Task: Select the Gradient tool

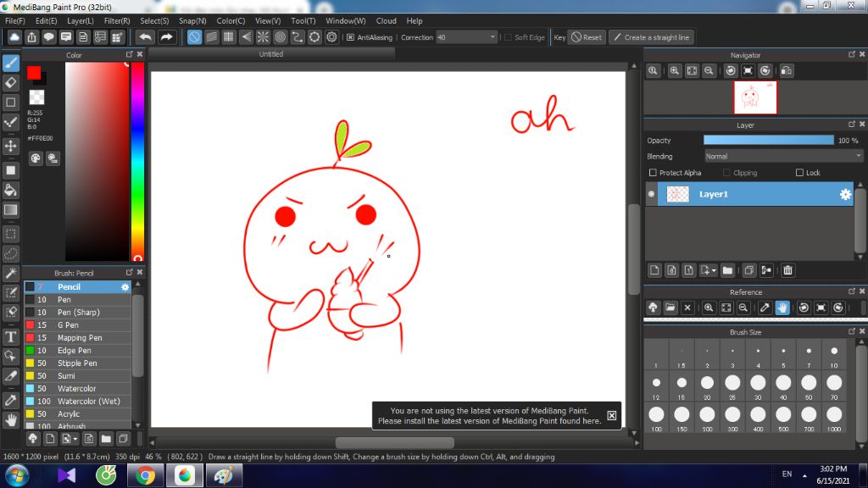Action: click(10, 210)
